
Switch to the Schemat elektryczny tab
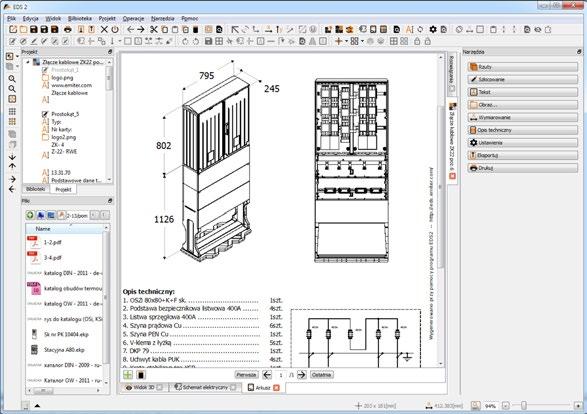(205, 387)
